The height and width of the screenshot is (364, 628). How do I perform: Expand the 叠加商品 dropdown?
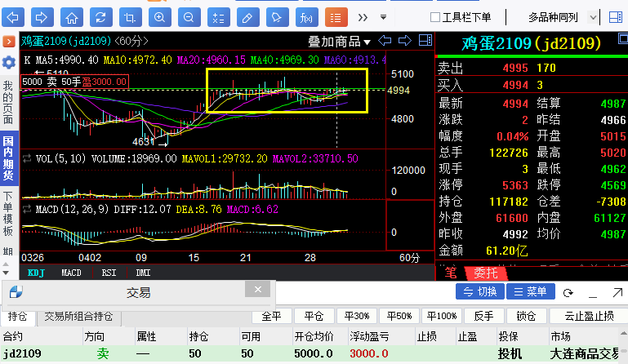click(339, 42)
